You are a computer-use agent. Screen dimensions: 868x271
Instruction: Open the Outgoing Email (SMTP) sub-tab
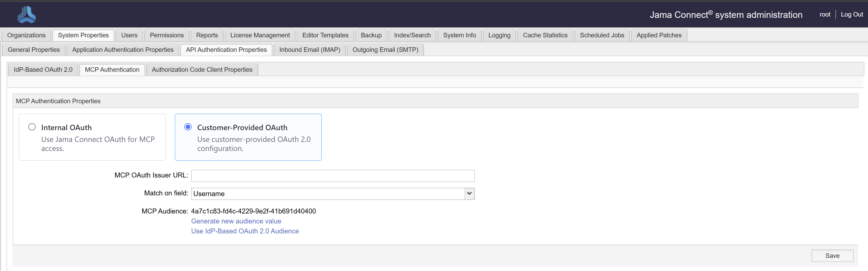386,50
